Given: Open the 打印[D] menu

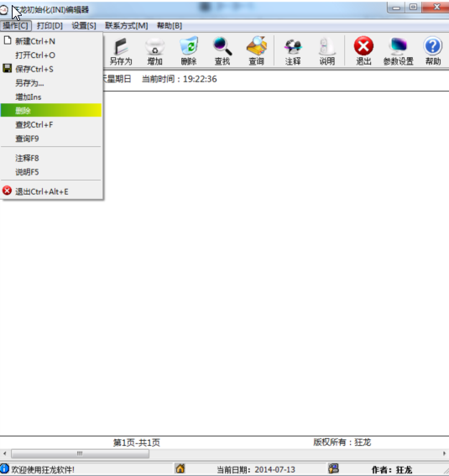Looking at the screenshot, I should pos(50,26).
